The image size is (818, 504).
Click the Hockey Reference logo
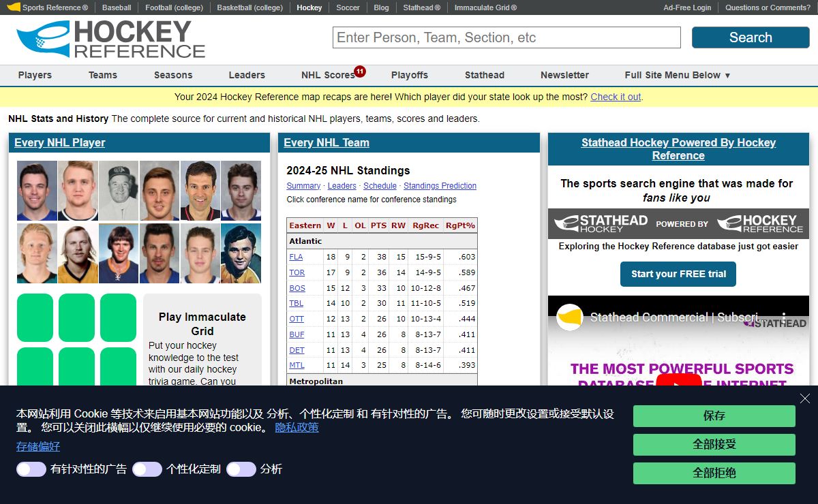coord(111,40)
